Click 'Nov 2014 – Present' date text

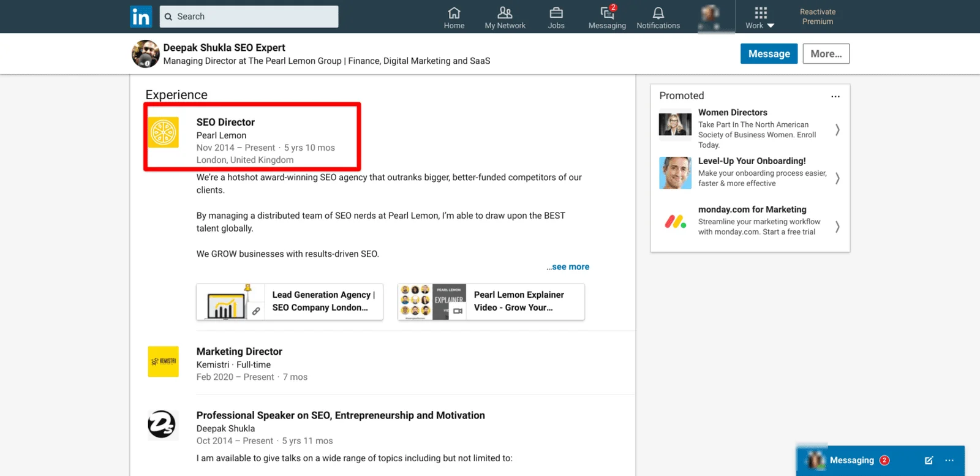tap(236, 148)
